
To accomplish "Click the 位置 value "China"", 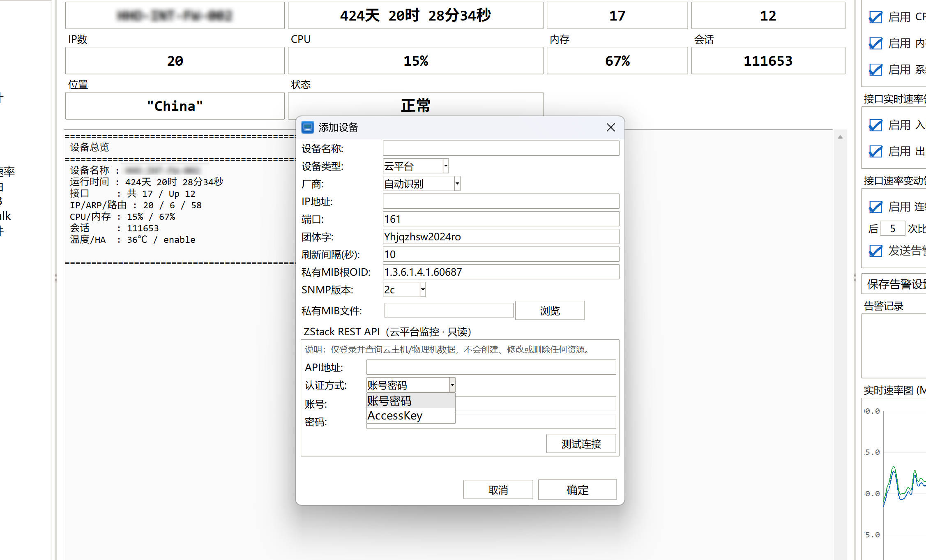I will pyautogui.click(x=175, y=106).
